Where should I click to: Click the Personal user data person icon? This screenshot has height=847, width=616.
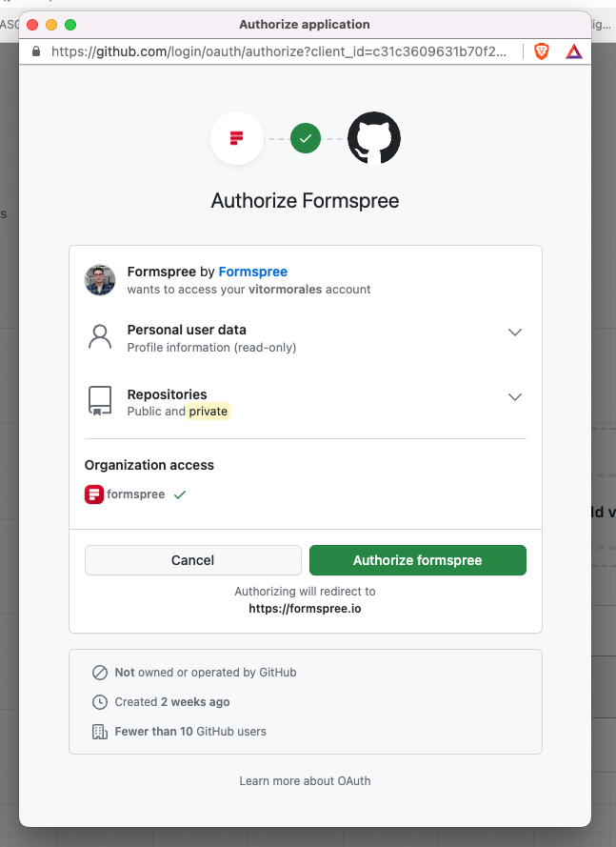tap(100, 337)
